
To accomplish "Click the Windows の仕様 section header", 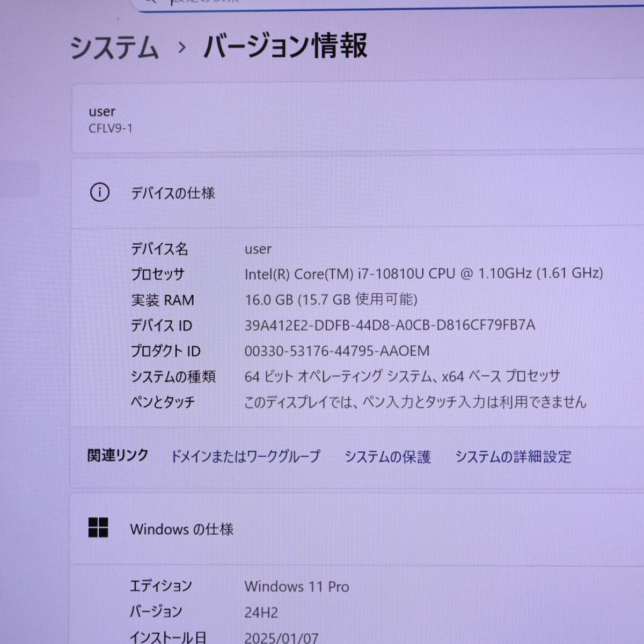I will tap(182, 529).
